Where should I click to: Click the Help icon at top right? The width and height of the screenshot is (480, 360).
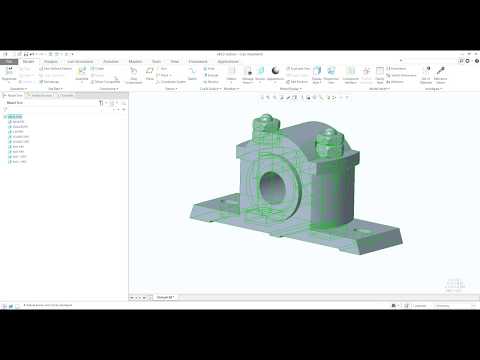tap(477, 61)
